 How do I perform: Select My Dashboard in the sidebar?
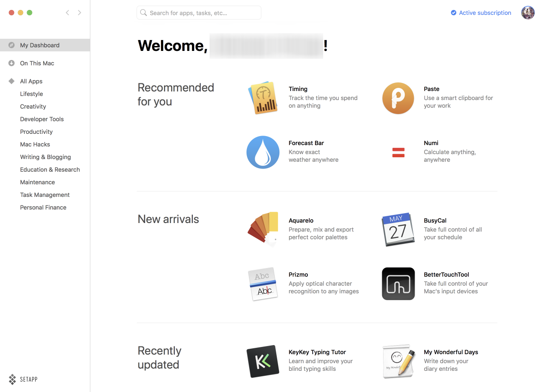[x=40, y=45]
